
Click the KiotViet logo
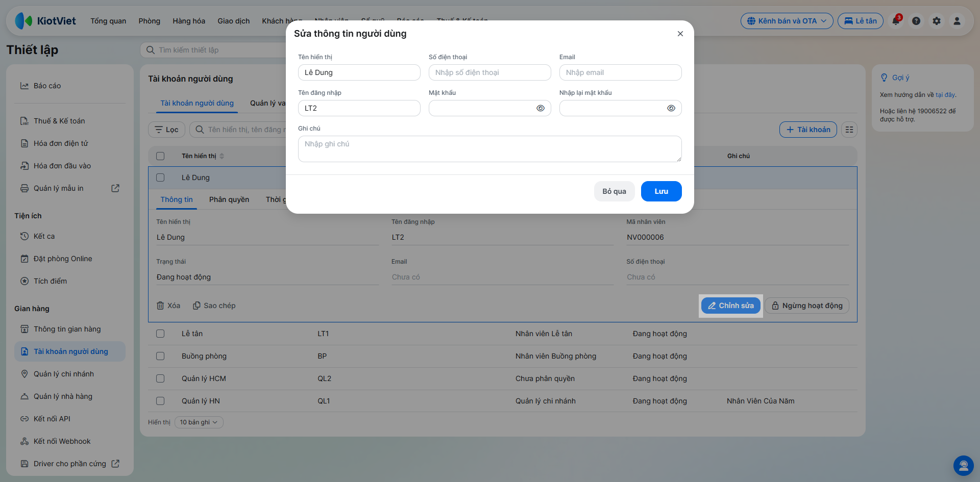45,21
